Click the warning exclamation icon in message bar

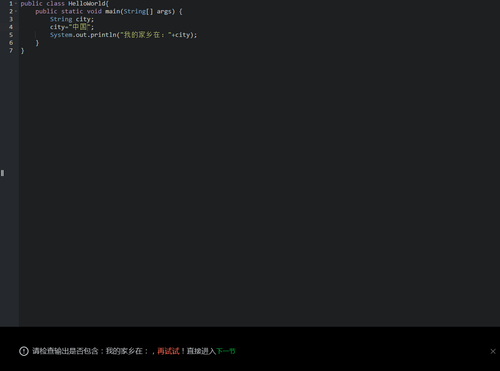click(24, 351)
